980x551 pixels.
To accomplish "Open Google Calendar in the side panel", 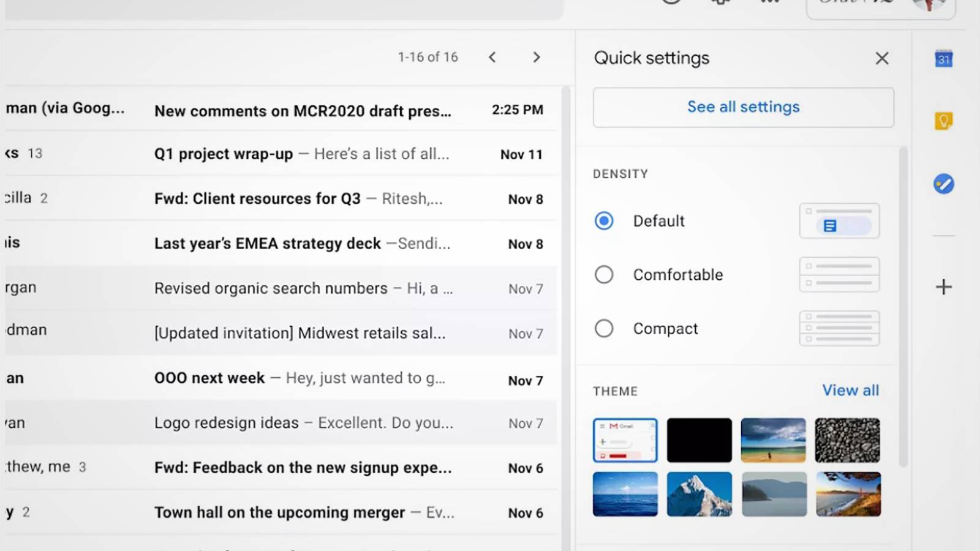I will [x=943, y=59].
